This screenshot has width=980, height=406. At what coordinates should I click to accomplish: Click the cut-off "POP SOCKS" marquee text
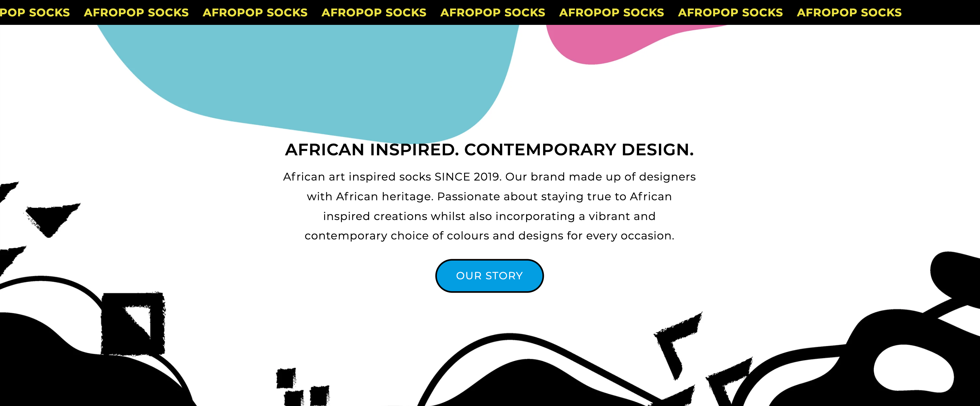35,13
